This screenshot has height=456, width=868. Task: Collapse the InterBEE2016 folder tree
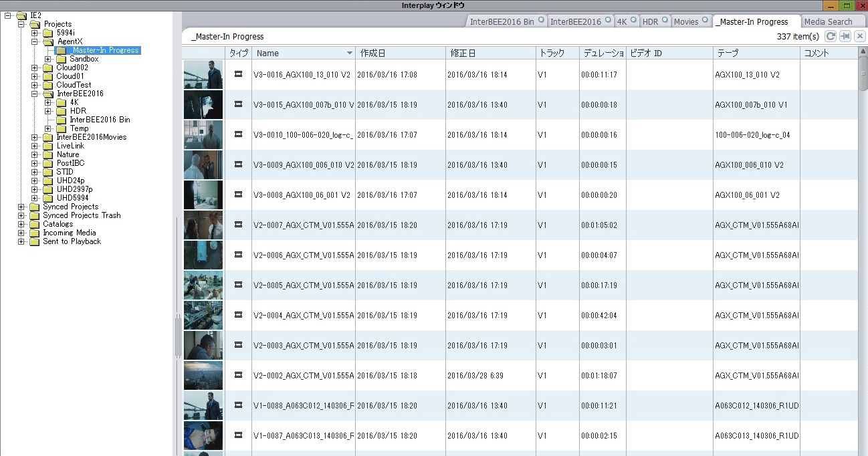(x=35, y=94)
